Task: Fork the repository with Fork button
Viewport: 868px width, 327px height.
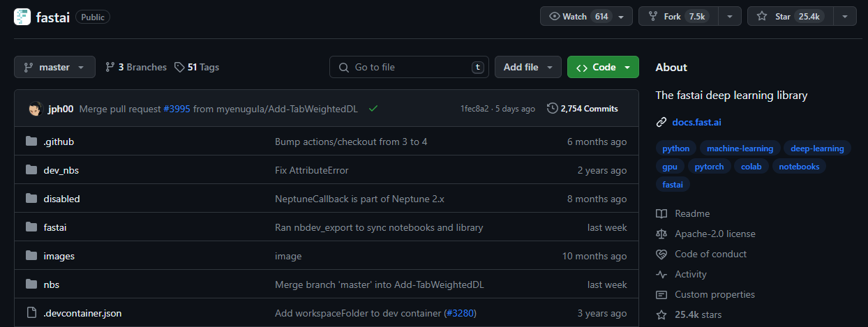Action: click(678, 16)
